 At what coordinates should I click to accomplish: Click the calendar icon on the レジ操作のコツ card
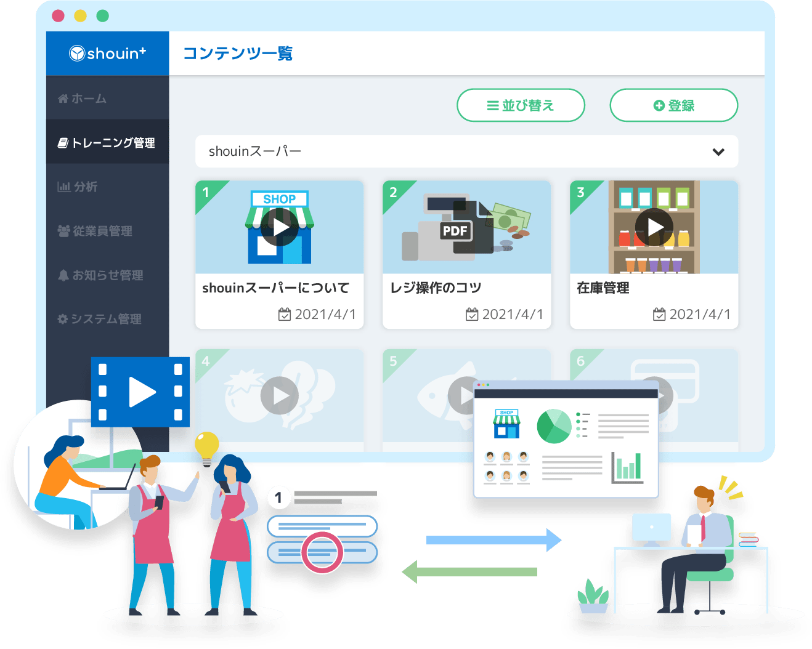pyautogui.click(x=472, y=315)
